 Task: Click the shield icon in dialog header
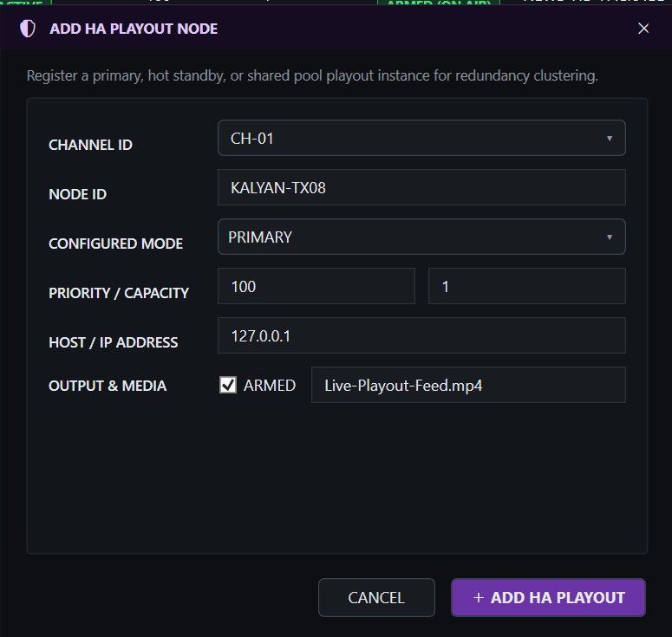(x=28, y=29)
